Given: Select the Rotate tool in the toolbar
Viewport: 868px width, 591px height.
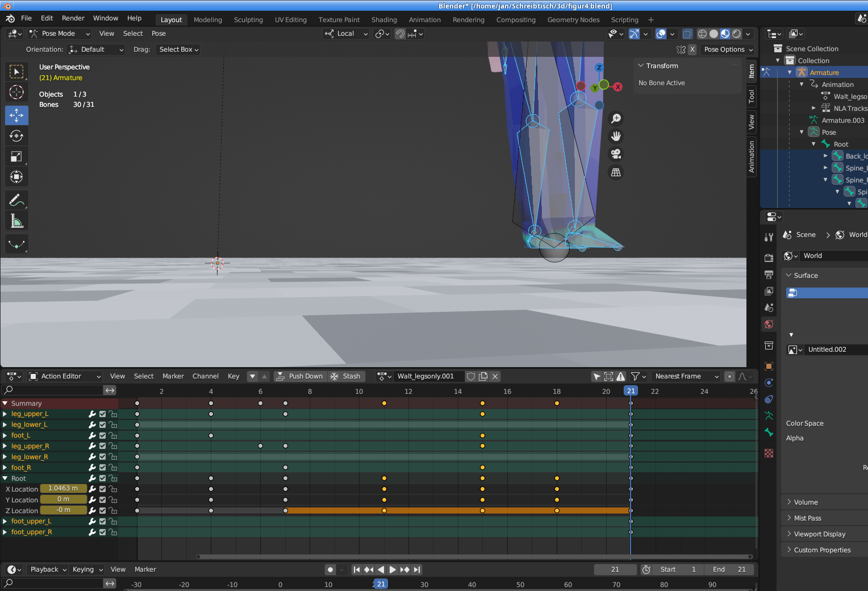Looking at the screenshot, I should coord(16,136).
